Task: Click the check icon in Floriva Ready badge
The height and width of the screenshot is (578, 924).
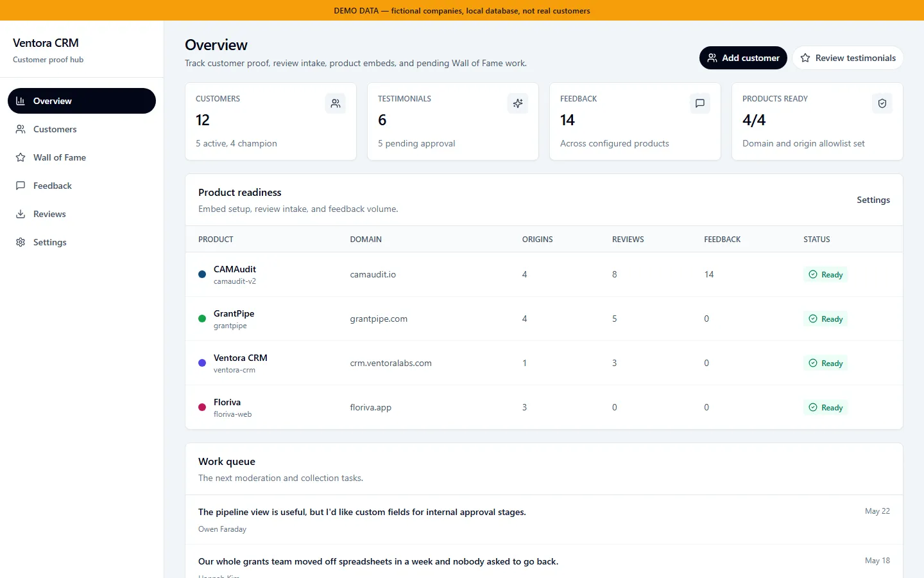Action: click(813, 407)
